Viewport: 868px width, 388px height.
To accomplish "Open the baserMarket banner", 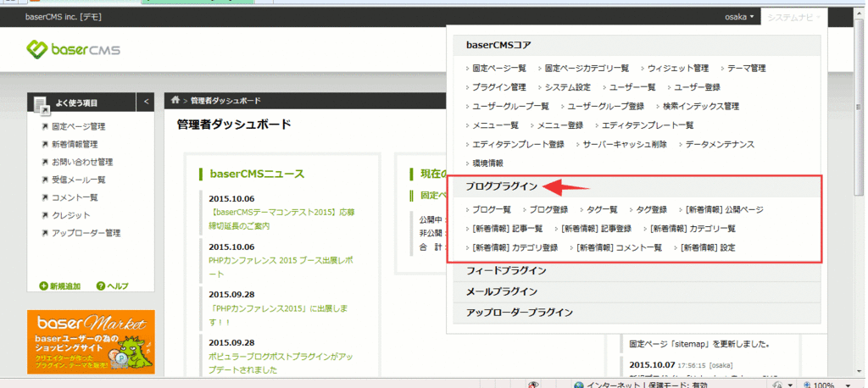I will pos(91,342).
